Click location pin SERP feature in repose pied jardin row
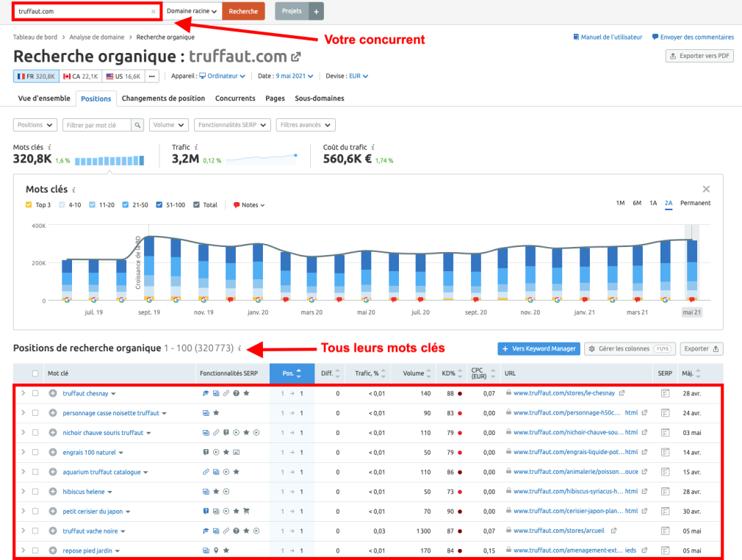The width and height of the screenshot is (742, 560). [216, 550]
